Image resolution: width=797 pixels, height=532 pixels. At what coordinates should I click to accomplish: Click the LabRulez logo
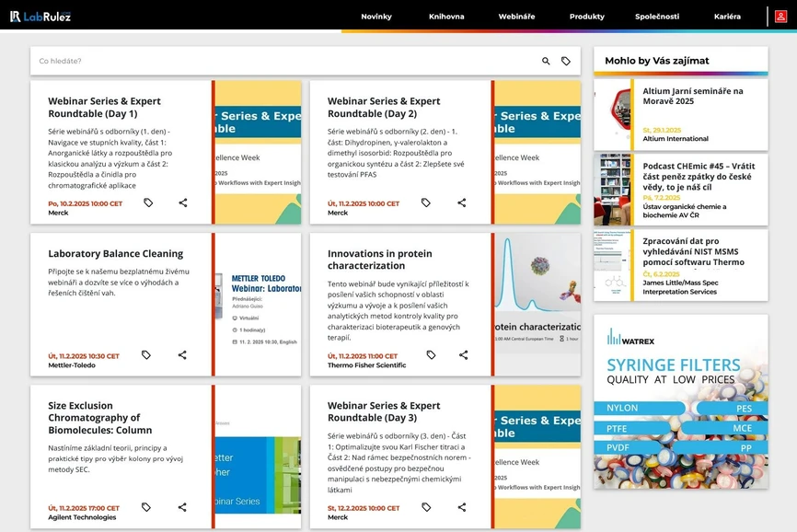coord(40,17)
